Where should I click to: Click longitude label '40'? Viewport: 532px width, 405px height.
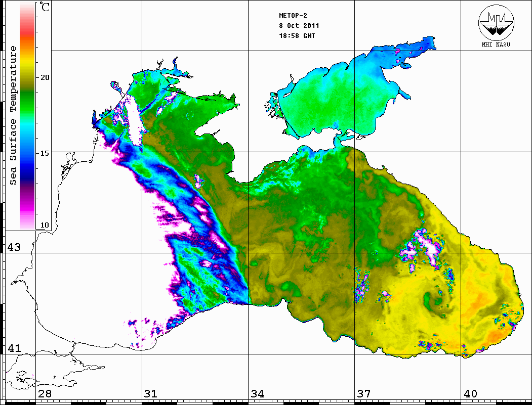pyautogui.click(x=470, y=393)
